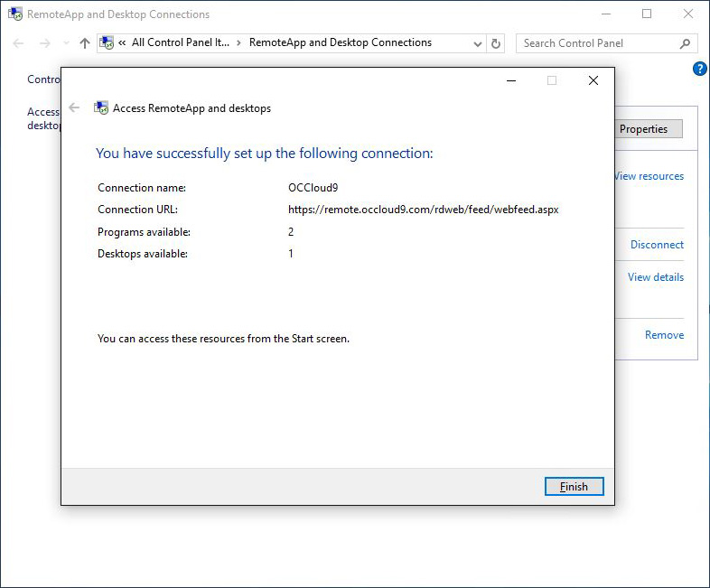This screenshot has height=588, width=710.
Task: Open the View resources link
Action: click(x=649, y=176)
